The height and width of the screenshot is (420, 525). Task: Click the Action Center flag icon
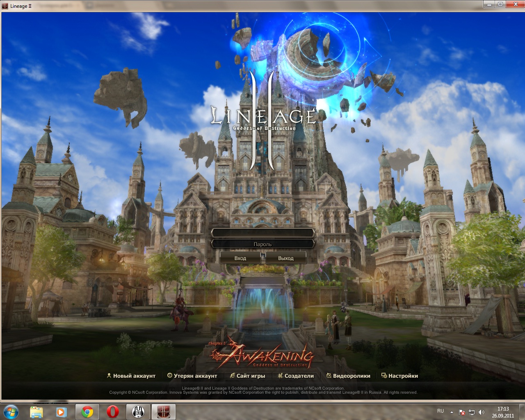click(x=462, y=412)
